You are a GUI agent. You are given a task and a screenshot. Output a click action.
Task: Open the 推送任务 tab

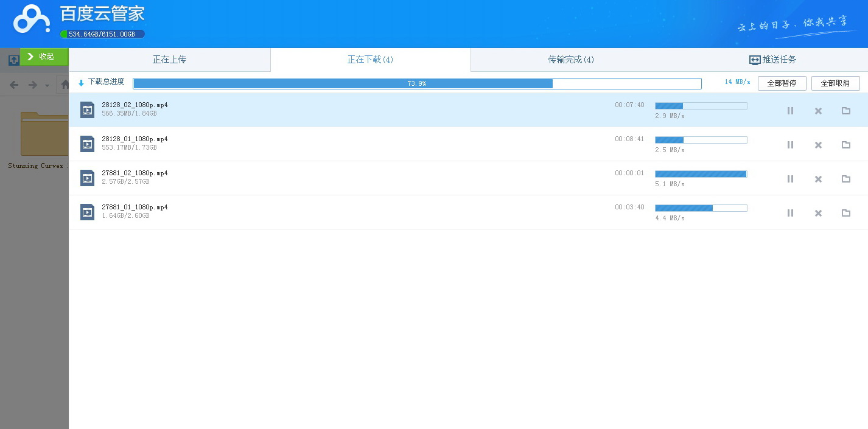click(772, 60)
